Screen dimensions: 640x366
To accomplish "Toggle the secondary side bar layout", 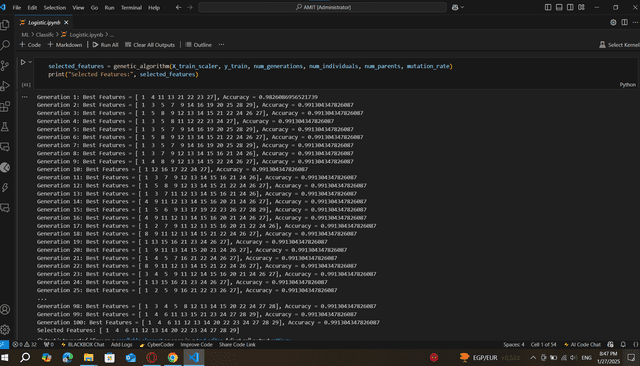I will (570, 7).
